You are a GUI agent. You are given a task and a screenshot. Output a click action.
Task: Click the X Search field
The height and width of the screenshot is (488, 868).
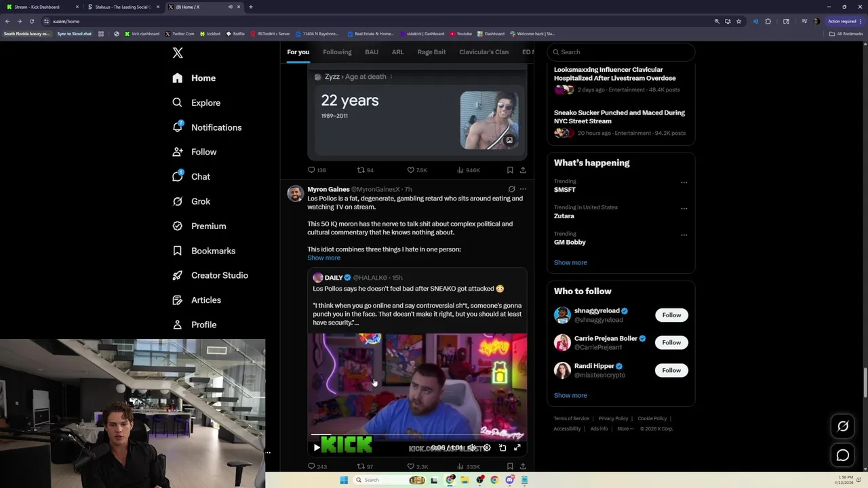[x=621, y=52]
